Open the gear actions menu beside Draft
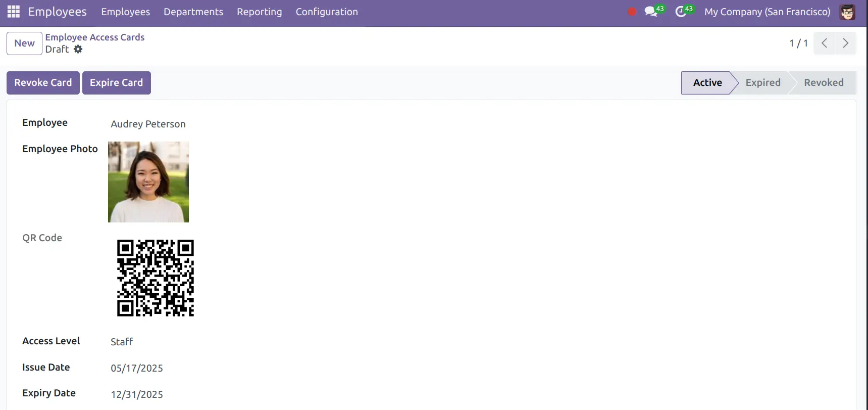This screenshot has width=868, height=410. 78,49
